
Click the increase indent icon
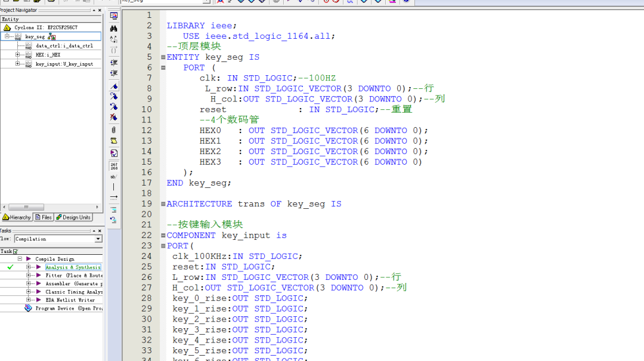[113, 63]
